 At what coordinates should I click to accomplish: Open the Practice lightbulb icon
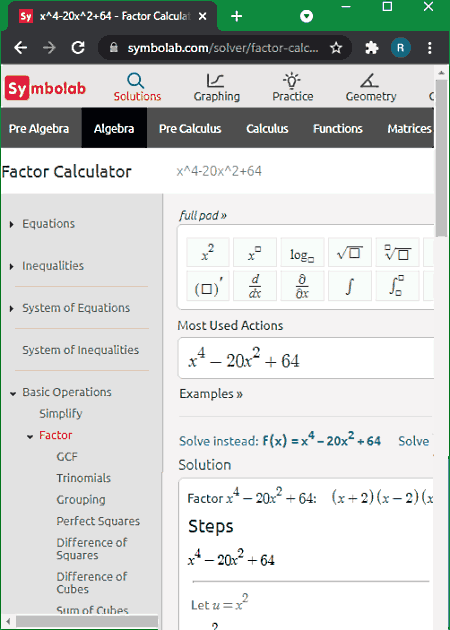click(292, 81)
